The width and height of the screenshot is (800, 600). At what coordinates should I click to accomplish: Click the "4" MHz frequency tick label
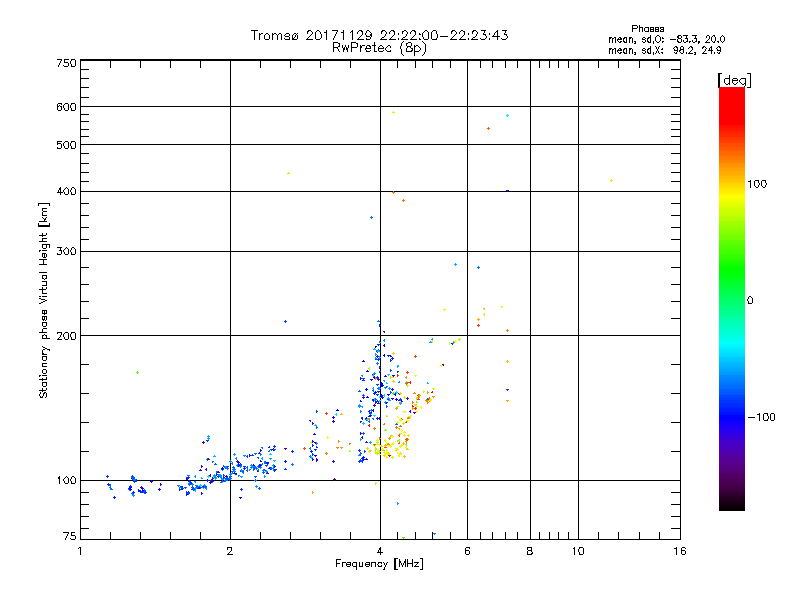click(380, 551)
